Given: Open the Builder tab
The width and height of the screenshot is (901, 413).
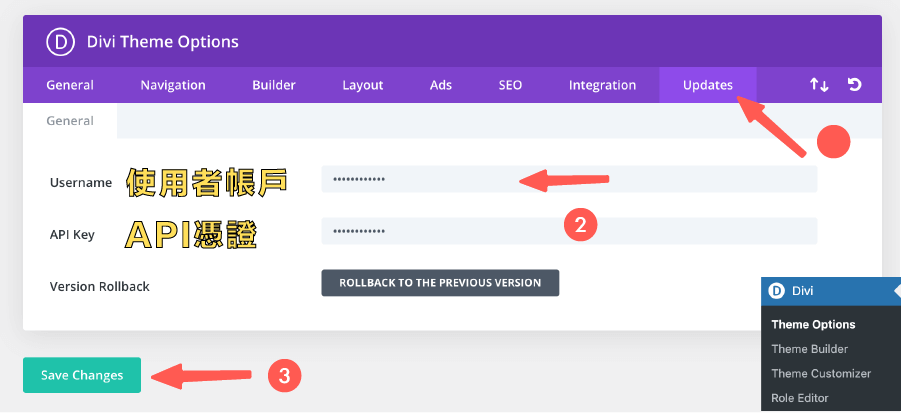Looking at the screenshot, I should [274, 85].
